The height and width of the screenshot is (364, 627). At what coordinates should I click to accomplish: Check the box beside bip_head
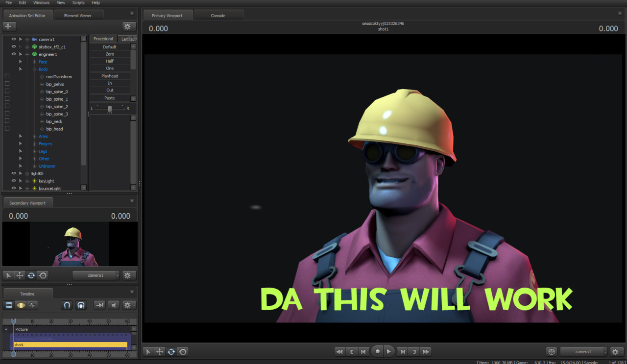coord(7,128)
